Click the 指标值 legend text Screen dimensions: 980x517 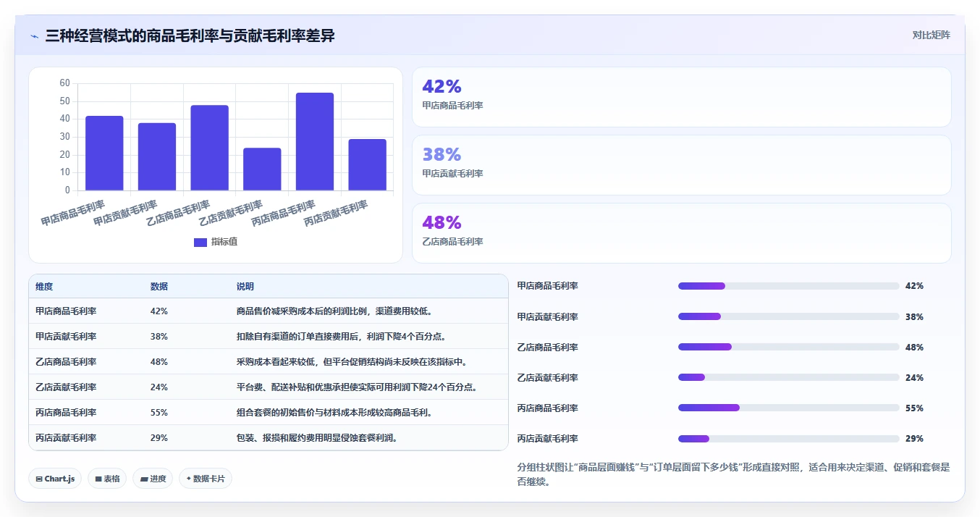[224, 242]
